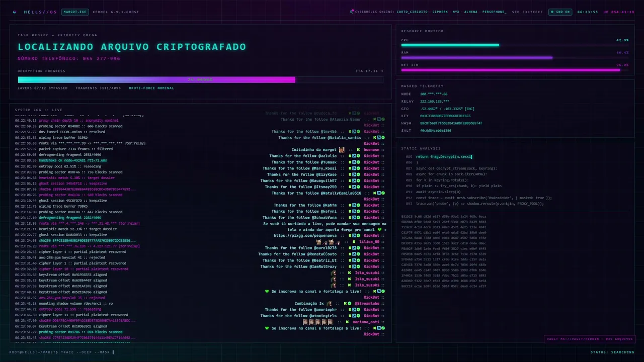This screenshot has height=362, width=644.
Task: Select PERSEPHONE_ in the online list
Action: [495, 12]
